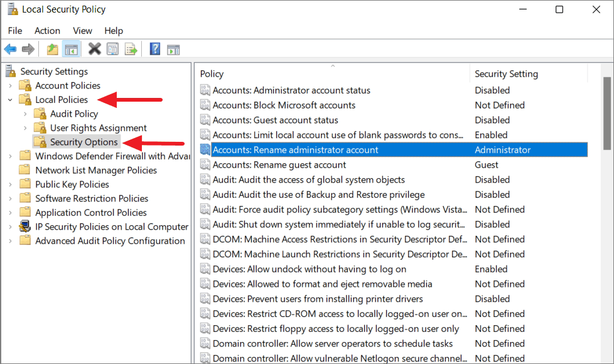Toggle the Show/Hide Action Pane icon
Image resolution: width=614 pixels, height=364 pixels.
(173, 50)
